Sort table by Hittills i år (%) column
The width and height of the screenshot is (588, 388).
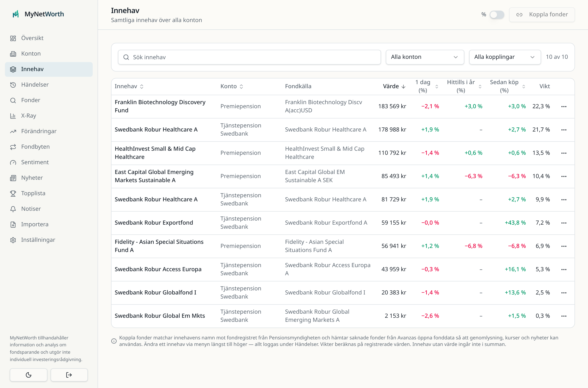(464, 86)
